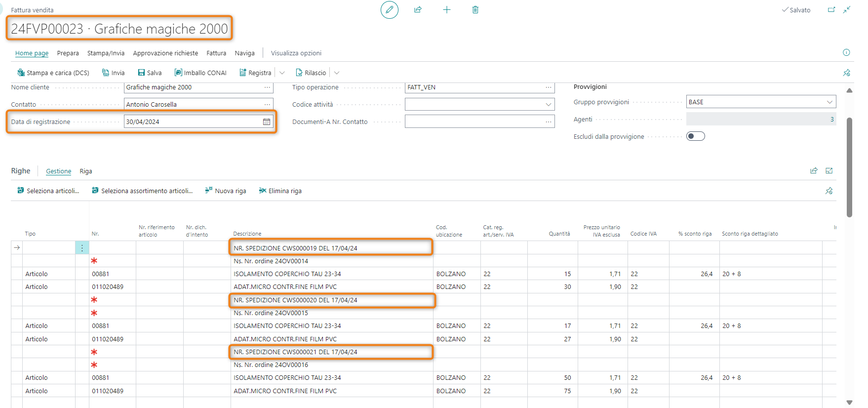
Task: Expand Gruppo provvigioni dropdown
Action: [829, 102]
